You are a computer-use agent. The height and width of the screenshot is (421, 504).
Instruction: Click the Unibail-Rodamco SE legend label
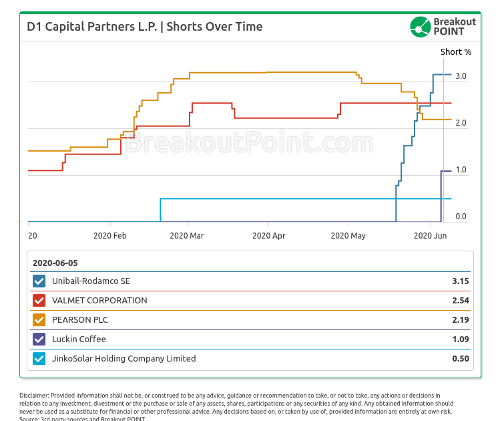(91, 281)
